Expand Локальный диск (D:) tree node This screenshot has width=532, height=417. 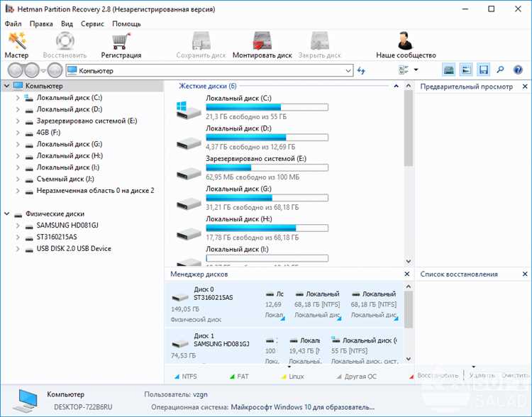(17, 109)
